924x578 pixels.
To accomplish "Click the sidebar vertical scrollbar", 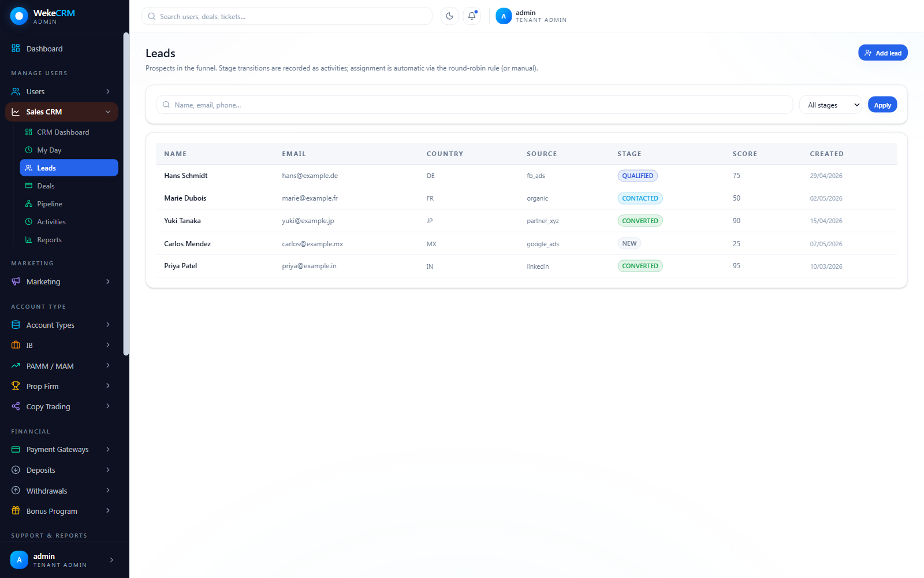I will [126, 194].
